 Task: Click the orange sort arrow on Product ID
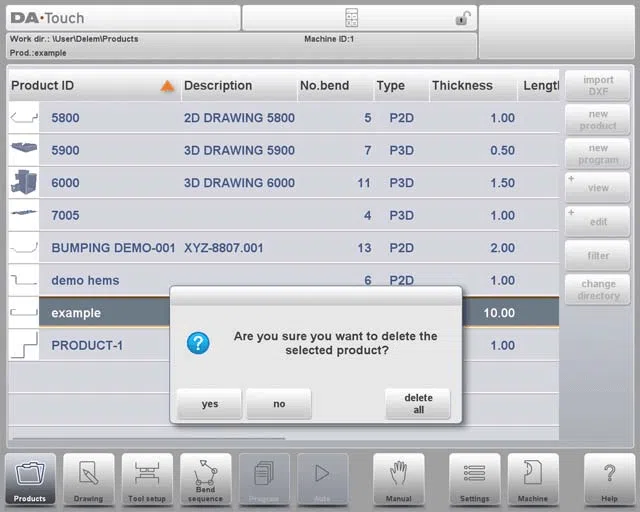coord(167,86)
